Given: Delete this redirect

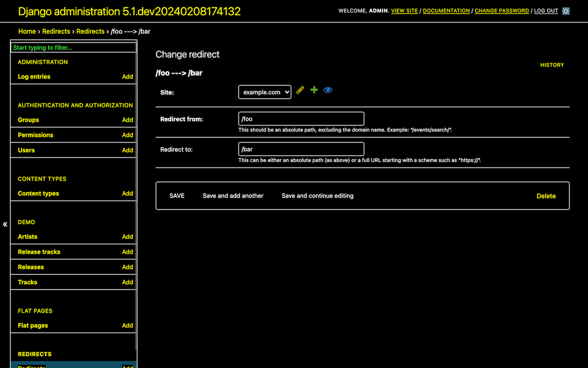Looking at the screenshot, I should 546,196.
